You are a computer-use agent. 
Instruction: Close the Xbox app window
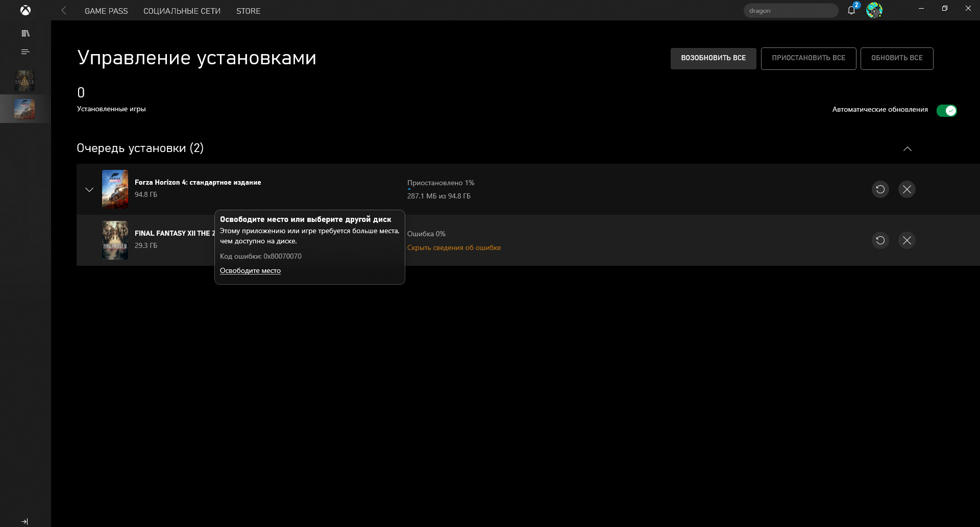968,9
